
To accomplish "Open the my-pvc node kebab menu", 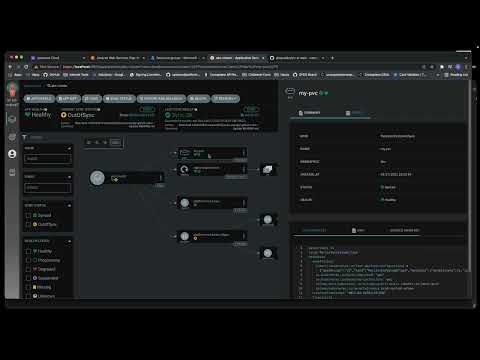I will (244, 153).
